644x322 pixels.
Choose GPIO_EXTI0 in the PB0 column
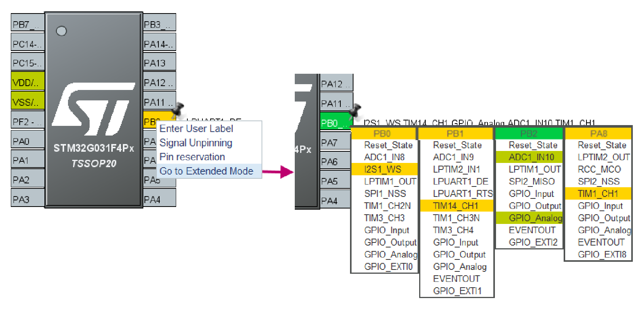point(388,266)
